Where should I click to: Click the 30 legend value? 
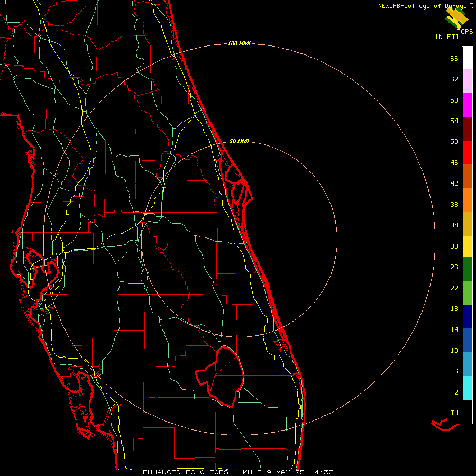454,246
